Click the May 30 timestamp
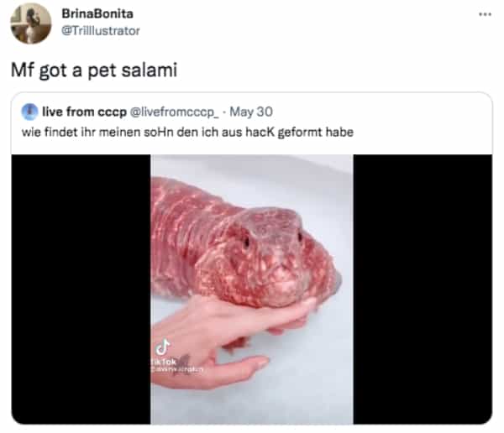Screen dimensions: 504x433 (251, 112)
